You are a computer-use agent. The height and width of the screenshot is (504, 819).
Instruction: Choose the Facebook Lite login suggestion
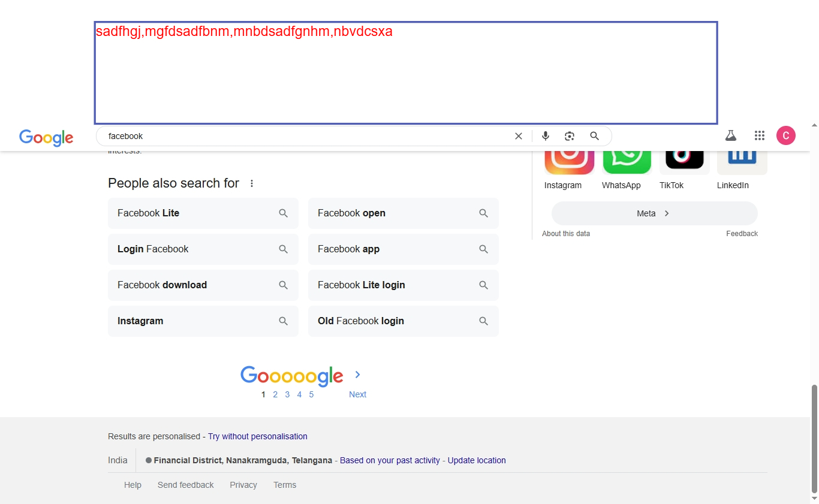click(404, 285)
